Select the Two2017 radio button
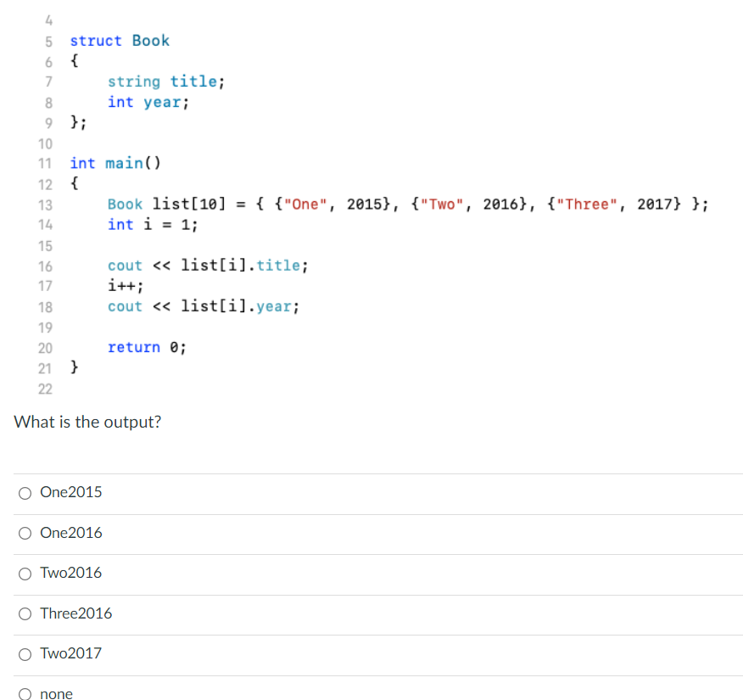The height and width of the screenshot is (700, 743). point(25,654)
